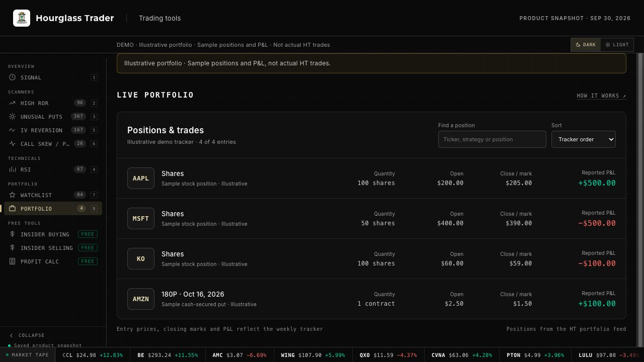This screenshot has height=362, width=644.
Task: Click the page vertical scrollbar
Action: click(x=640, y=200)
